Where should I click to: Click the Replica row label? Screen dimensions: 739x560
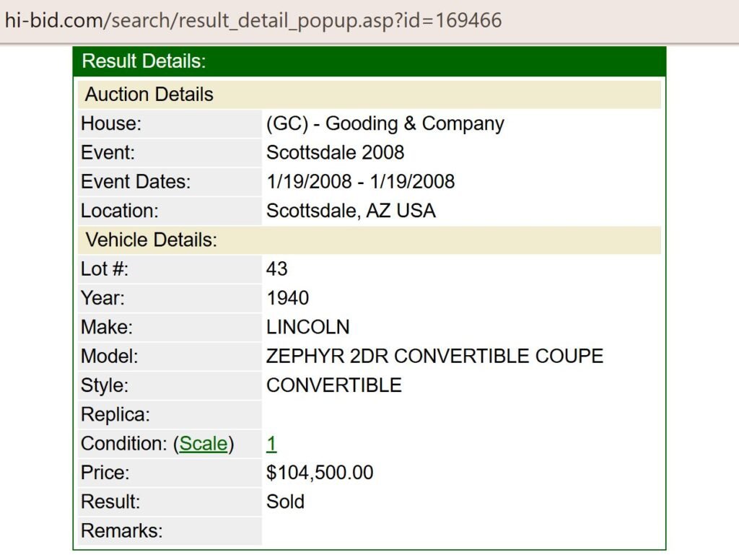tap(115, 415)
